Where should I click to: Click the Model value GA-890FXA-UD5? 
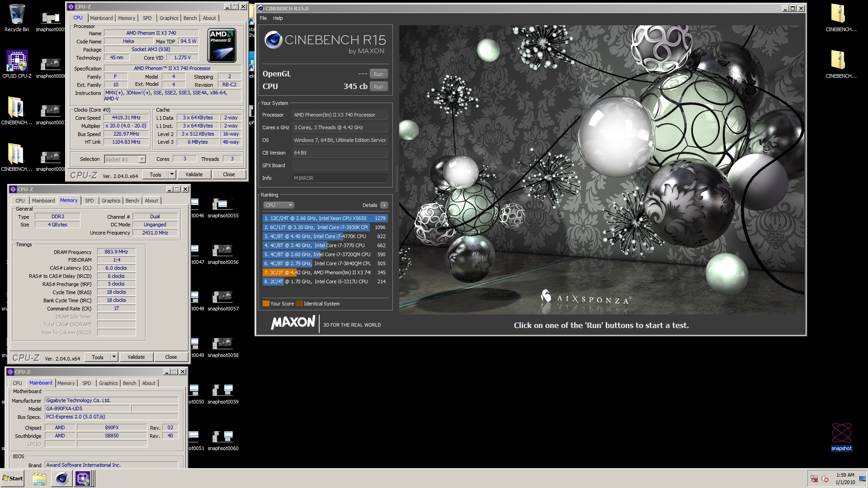(88, 408)
